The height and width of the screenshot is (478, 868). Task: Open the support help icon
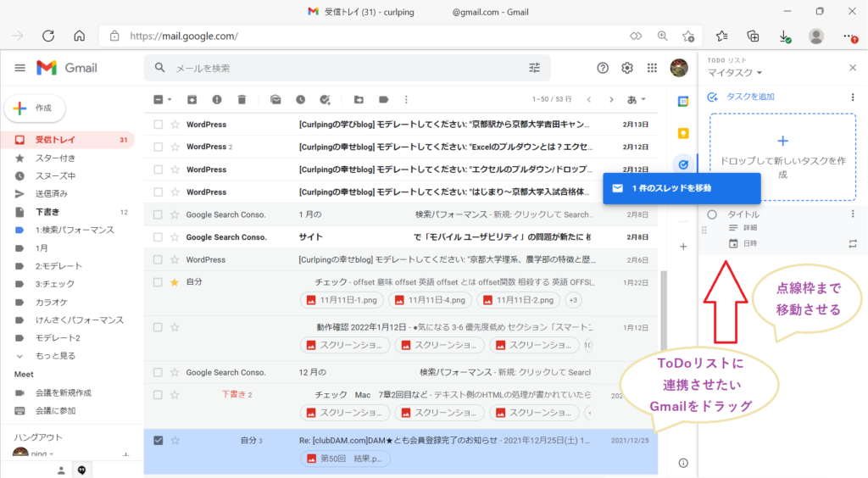(603, 68)
